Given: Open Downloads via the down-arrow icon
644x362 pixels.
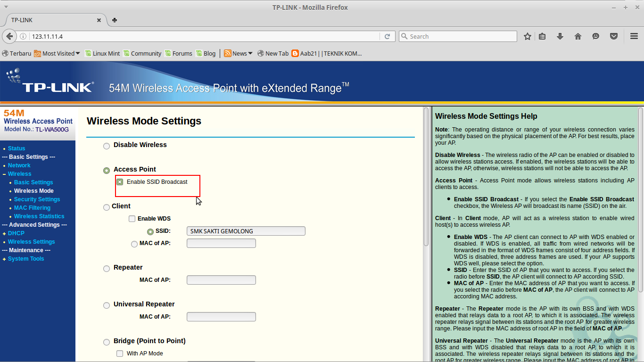Looking at the screenshot, I should (560, 36).
